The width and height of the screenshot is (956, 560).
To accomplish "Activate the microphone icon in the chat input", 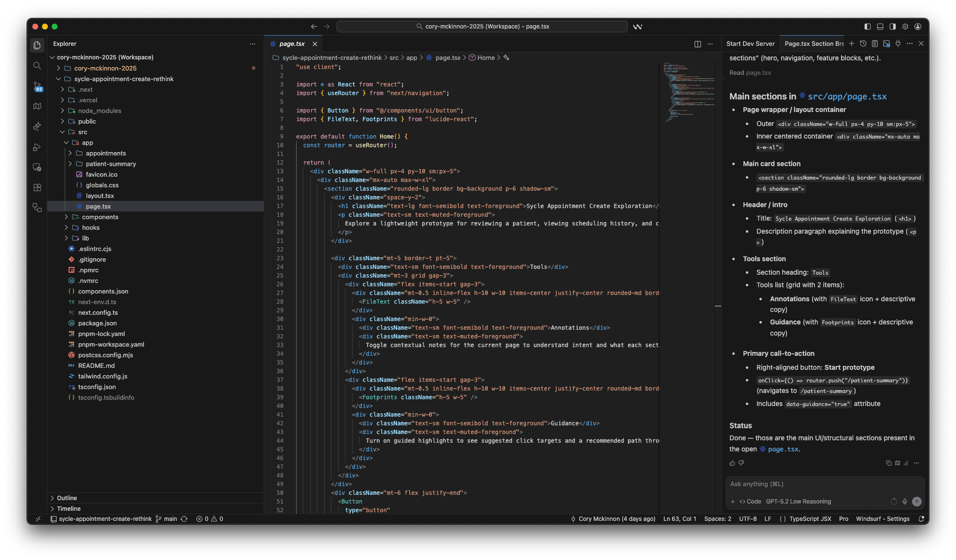I will (905, 502).
